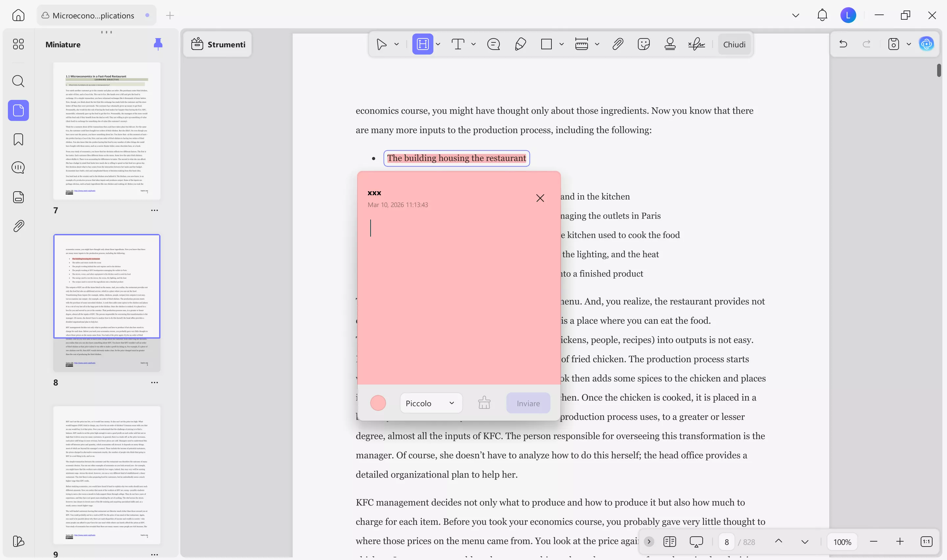Open the search panel in the sidebar
This screenshot has width=947, height=560.
tap(18, 81)
